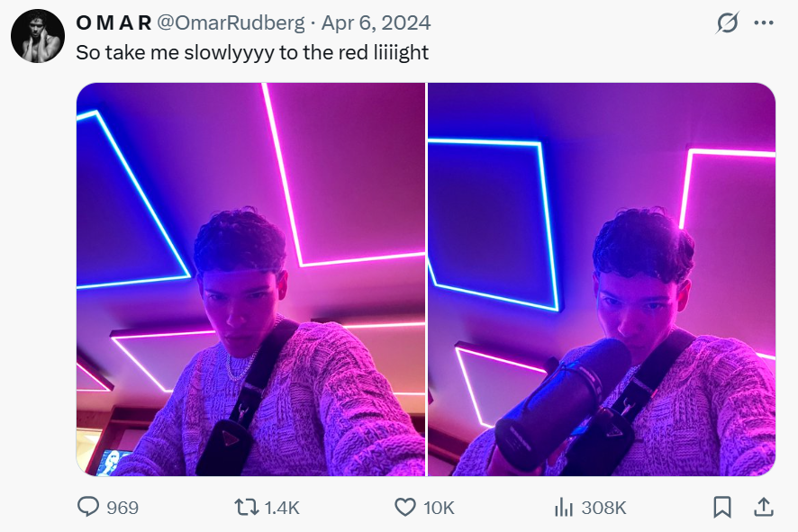
Task: Click the 1.4K reposts count
Action: (x=282, y=508)
